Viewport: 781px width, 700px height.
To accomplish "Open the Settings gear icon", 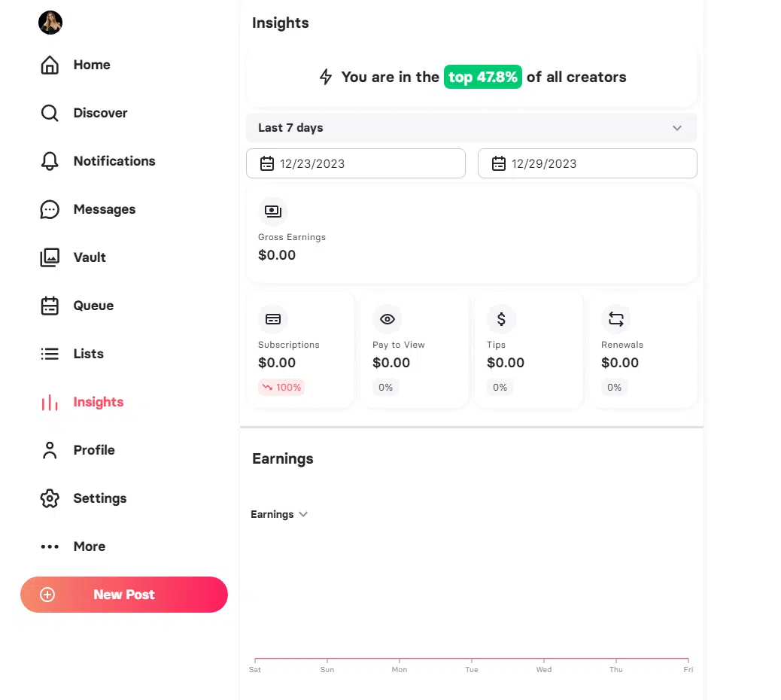I will (50, 498).
